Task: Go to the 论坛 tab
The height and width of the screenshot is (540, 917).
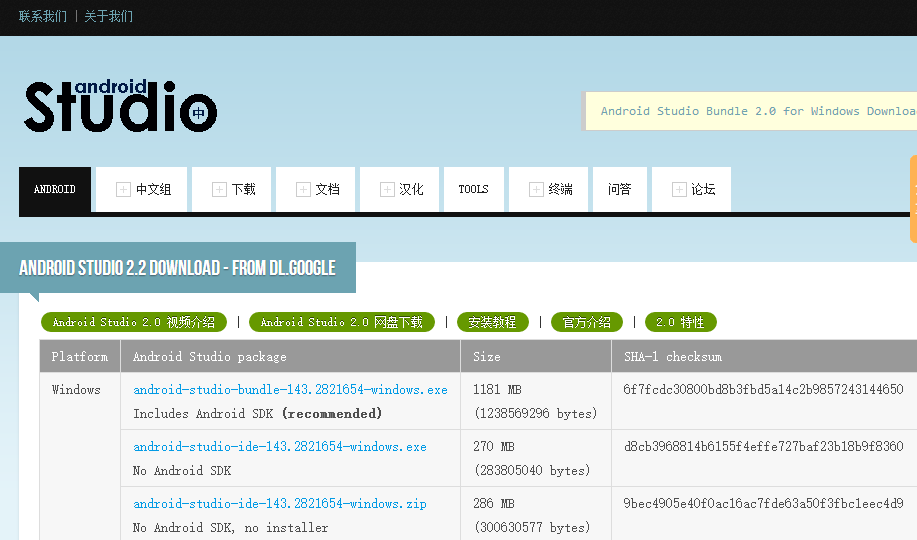Action: [x=691, y=190]
